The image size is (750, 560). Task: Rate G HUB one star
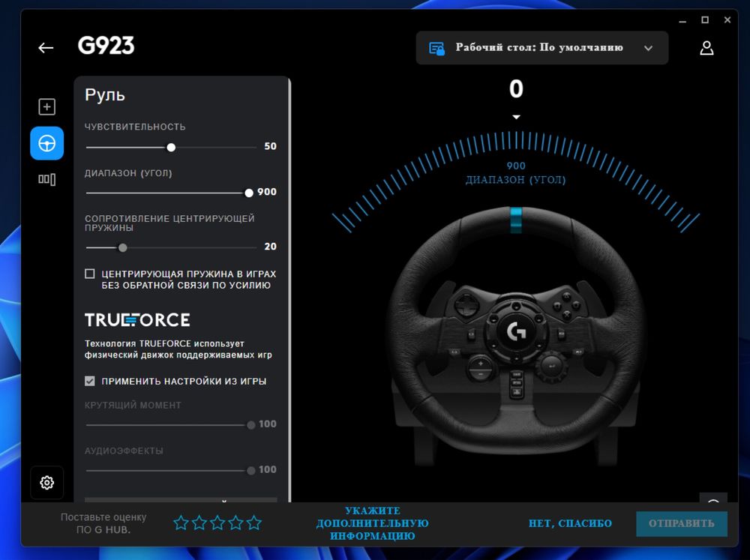coord(181,523)
